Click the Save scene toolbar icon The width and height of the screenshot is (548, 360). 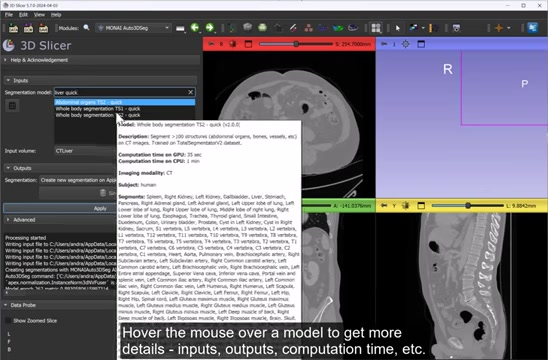tap(43, 28)
